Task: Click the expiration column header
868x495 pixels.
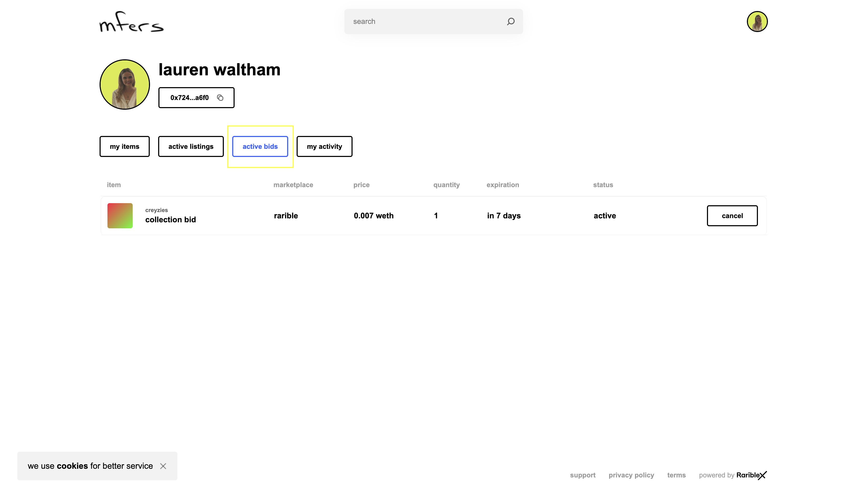Action: click(503, 185)
